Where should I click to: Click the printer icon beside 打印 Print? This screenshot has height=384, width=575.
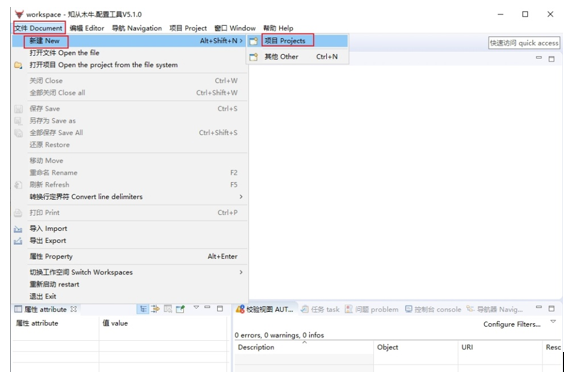[18, 213]
